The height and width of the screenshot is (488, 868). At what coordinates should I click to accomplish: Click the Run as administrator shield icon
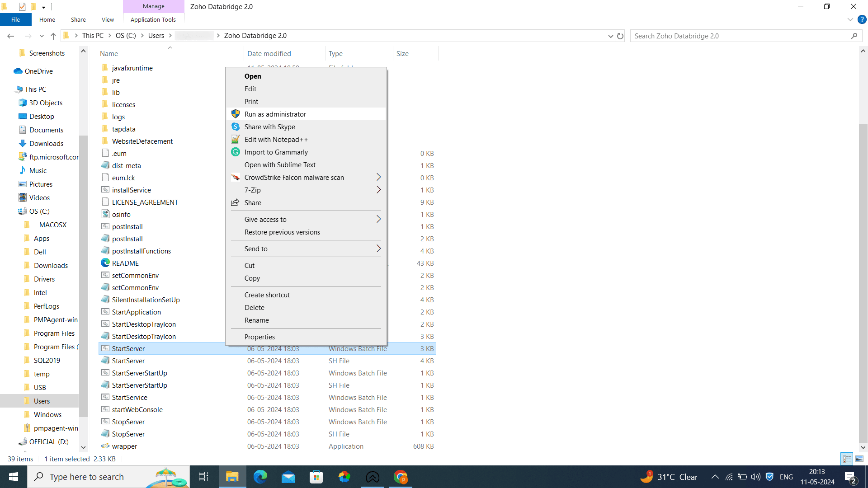[236, 114]
